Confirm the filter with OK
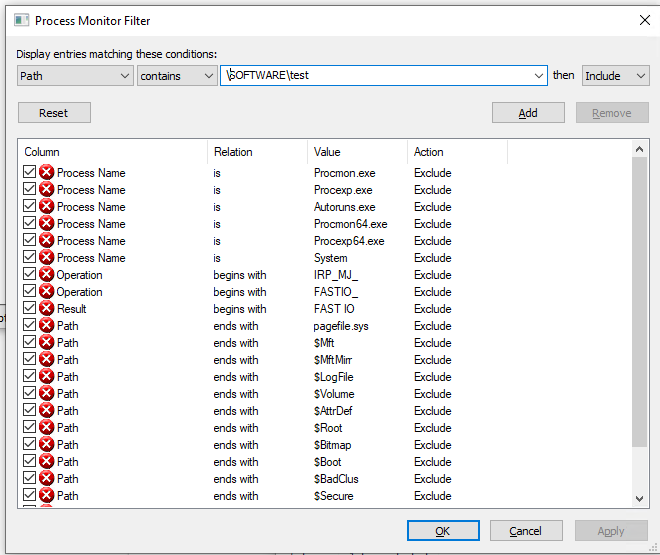This screenshot has width=660, height=555. coord(443,531)
